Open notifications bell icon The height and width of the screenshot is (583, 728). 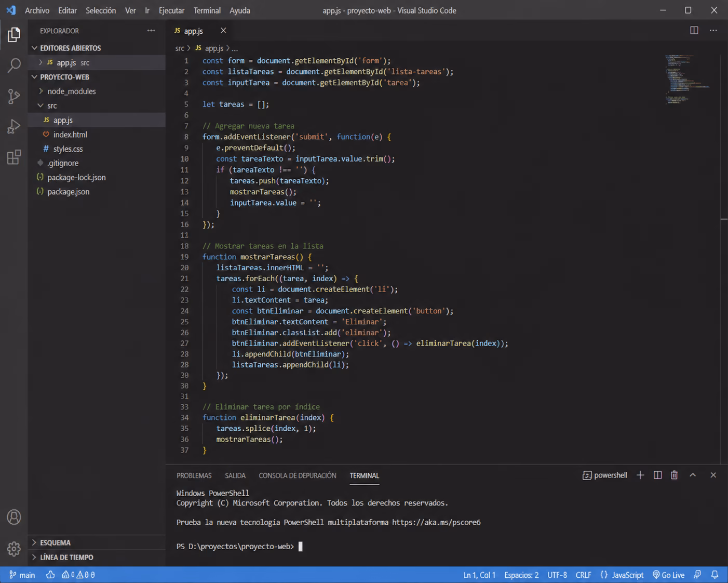pyautogui.click(x=715, y=575)
